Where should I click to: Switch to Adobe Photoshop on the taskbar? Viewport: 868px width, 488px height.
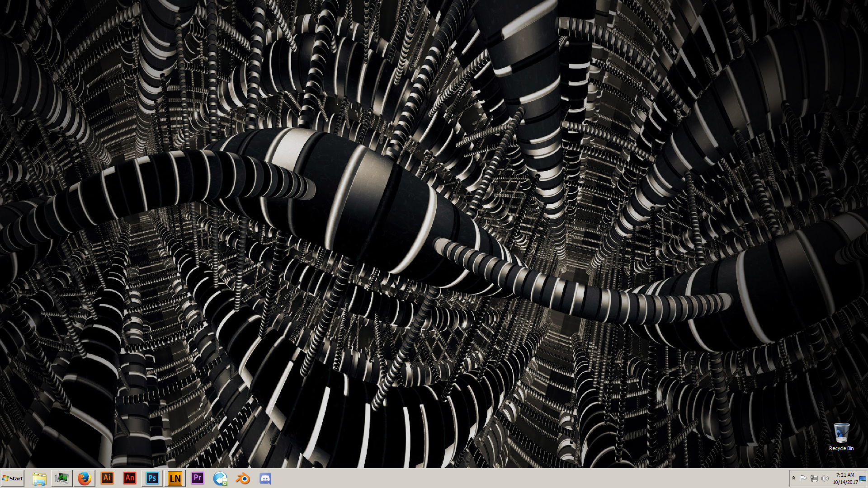152,478
